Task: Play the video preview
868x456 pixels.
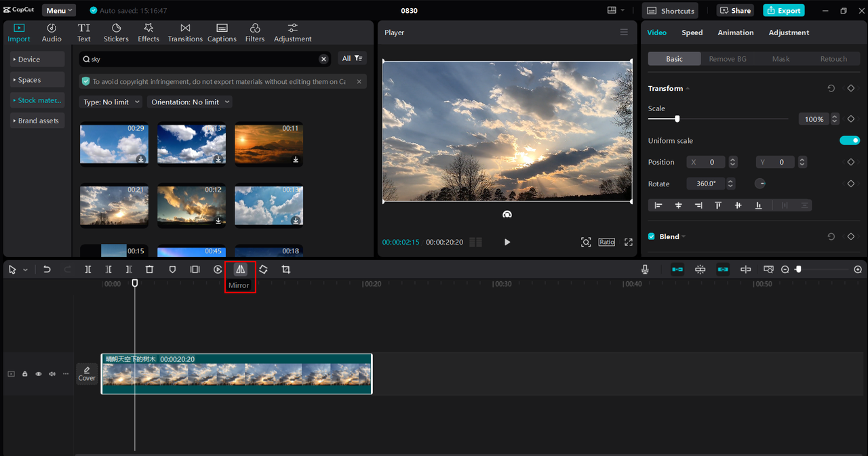Action: tap(507, 242)
